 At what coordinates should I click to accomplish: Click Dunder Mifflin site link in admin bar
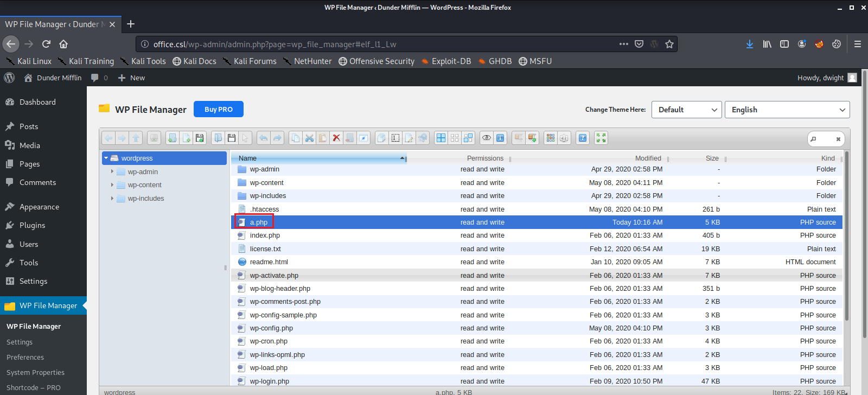click(x=53, y=78)
